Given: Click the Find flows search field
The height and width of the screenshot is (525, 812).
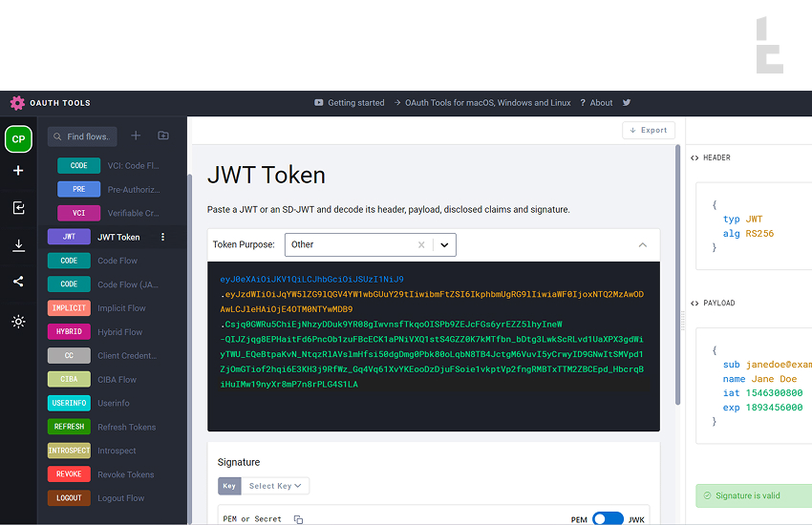Looking at the screenshot, I should (83, 136).
